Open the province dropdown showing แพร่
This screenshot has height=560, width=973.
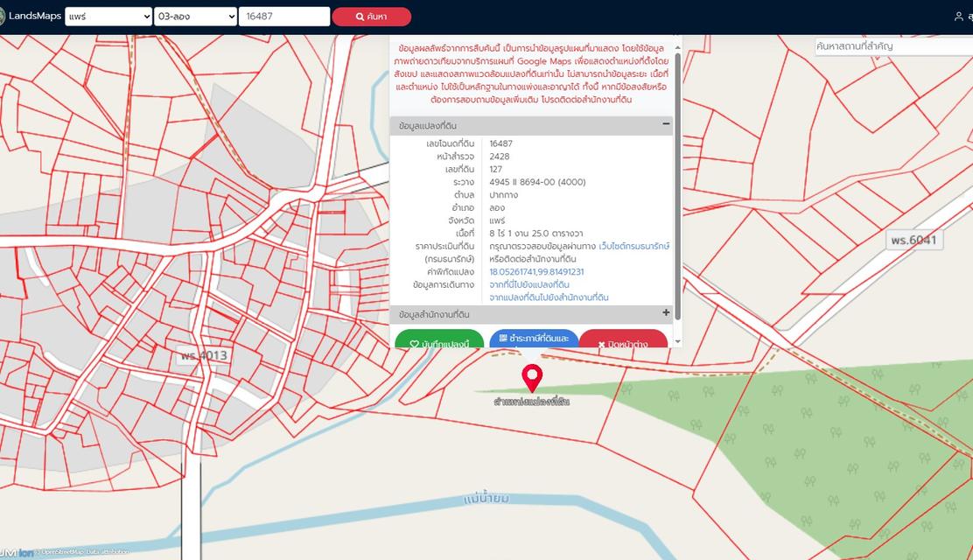[108, 17]
